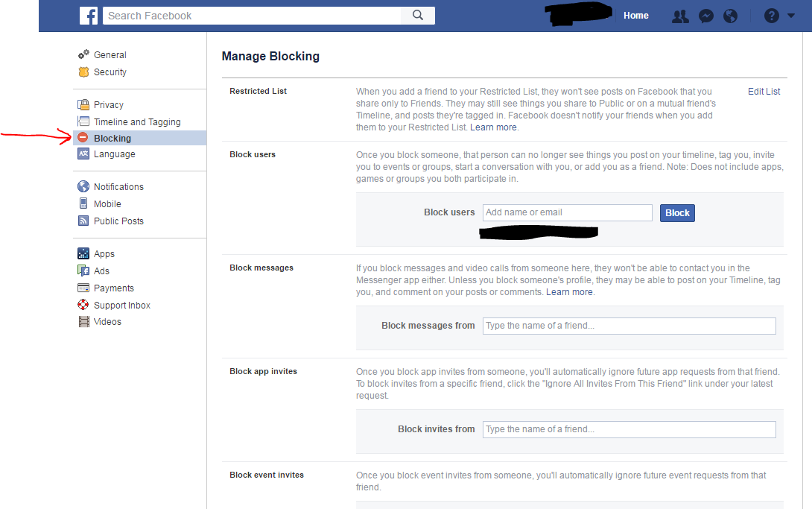Open Support Inbox
Viewport: 812px width, 509px height.
click(x=121, y=306)
